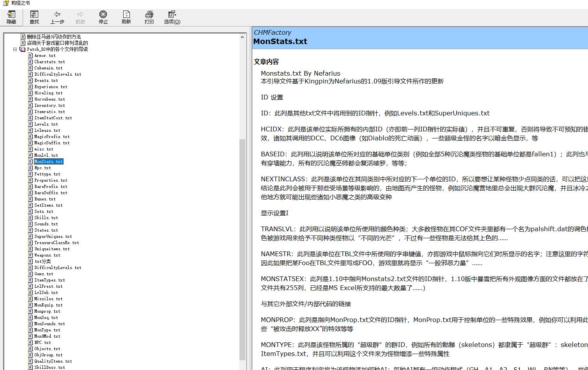Click the 隐藏 (Hide) toolbar icon
588x370 pixels.
coord(11,18)
